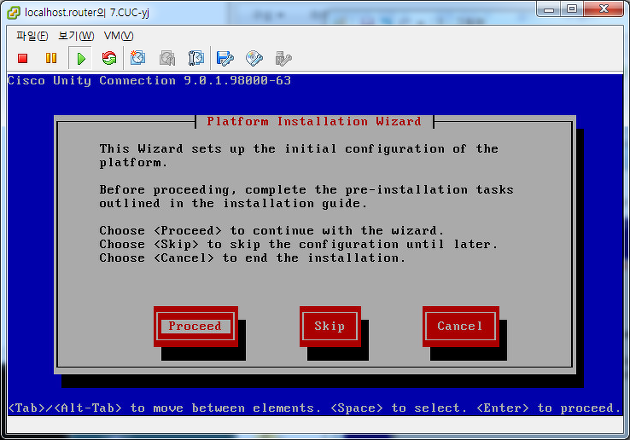Viewport: 630px width, 440px height.
Task: Click the CD/DVD drive connect icon
Action: tap(254, 59)
